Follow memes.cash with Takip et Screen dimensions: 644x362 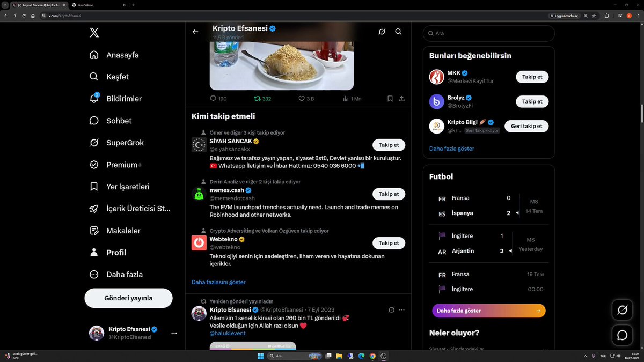pyautogui.click(x=389, y=194)
